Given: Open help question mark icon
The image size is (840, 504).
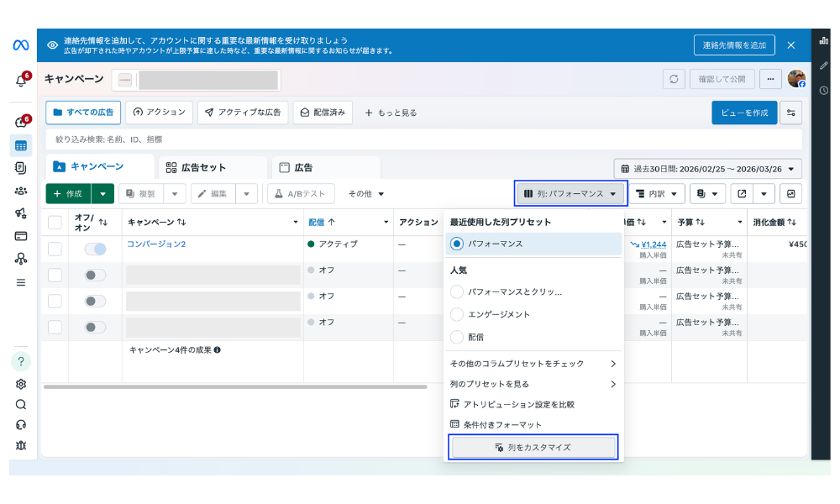Looking at the screenshot, I should tap(21, 361).
